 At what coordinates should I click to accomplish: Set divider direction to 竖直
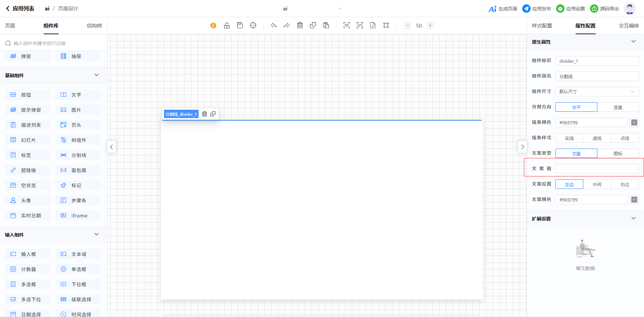(618, 107)
